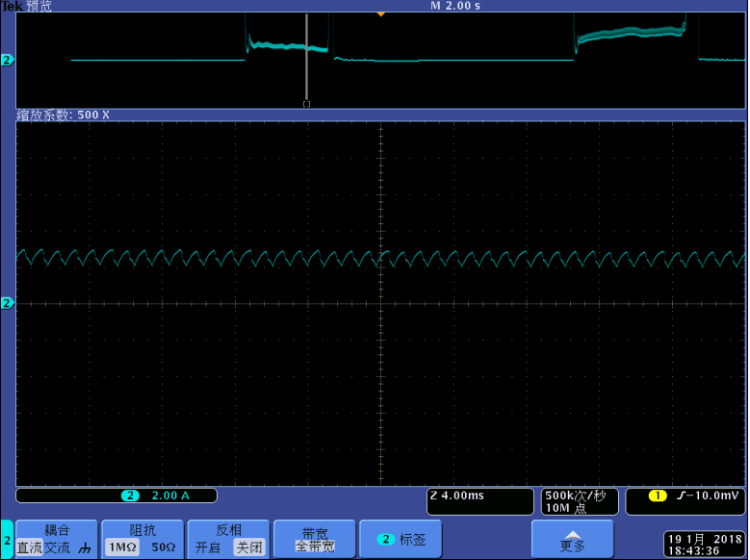Click the channel 2 badge in readout
Viewport: 750px width, 560px height.
point(130,496)
